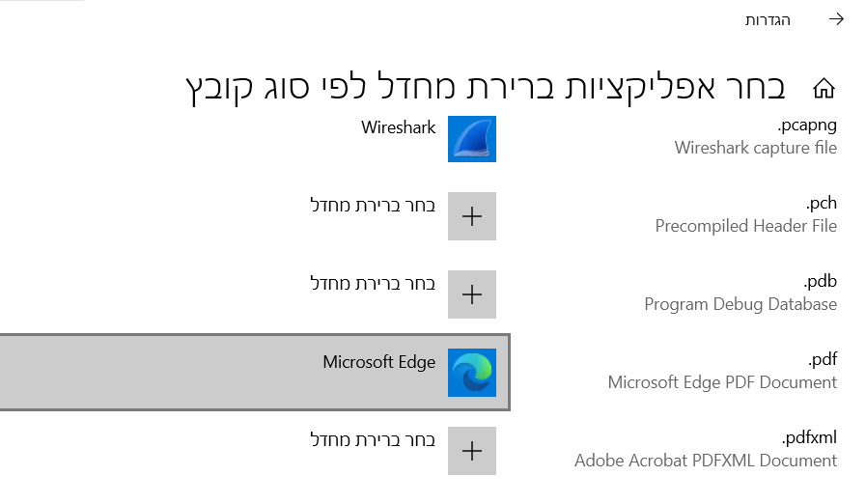Click the Precompiled Header File description

click(x=745, y=226)
